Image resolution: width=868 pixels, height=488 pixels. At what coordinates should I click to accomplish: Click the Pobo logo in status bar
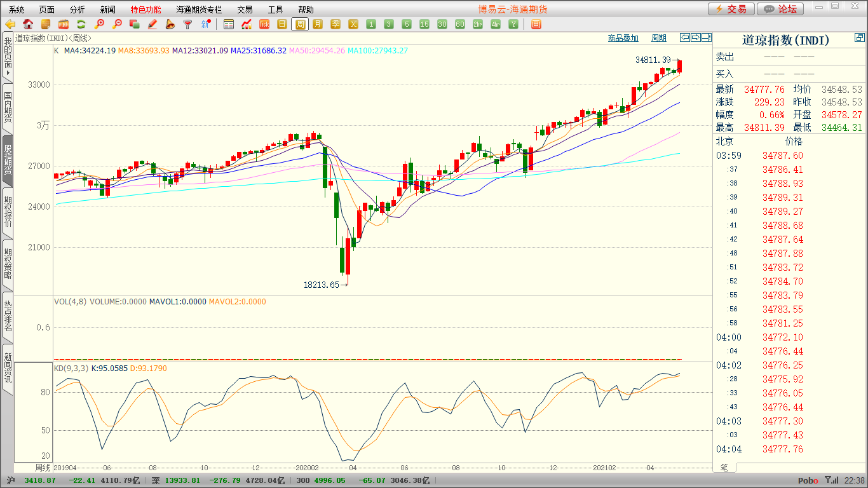[x=808, y=481]
